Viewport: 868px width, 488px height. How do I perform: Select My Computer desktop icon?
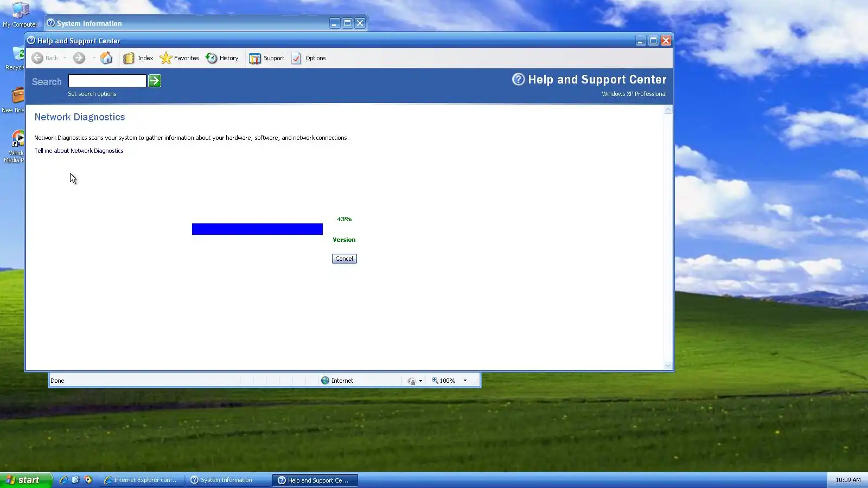click(20, 15)
